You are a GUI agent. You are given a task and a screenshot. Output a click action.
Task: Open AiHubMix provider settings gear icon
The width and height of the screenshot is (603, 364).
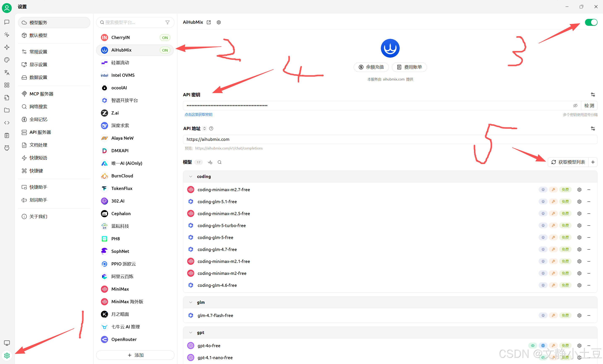pyautogui.click(x=219, y=22)
